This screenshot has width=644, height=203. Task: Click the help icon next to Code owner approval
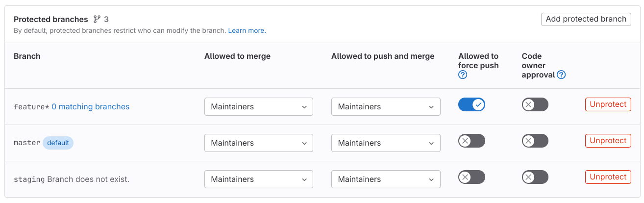(x=562, y=75)
